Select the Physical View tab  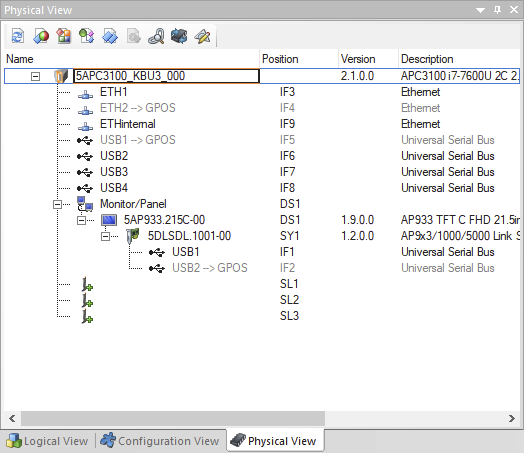(x=275, y=441)
